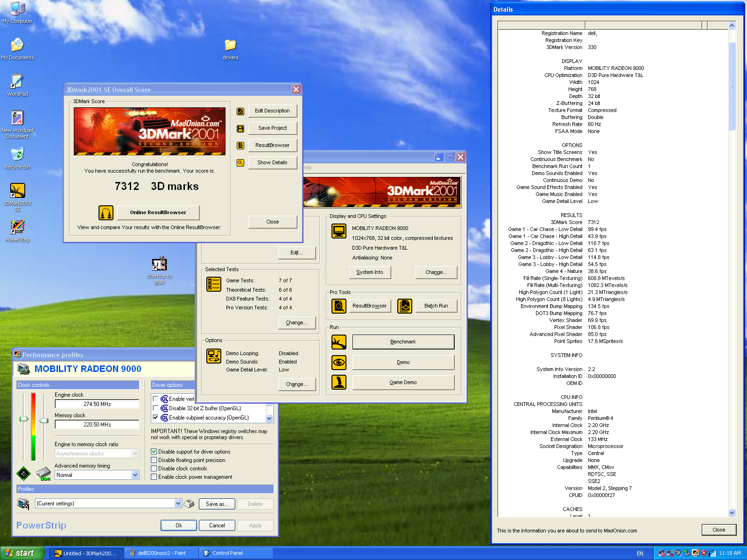Click the eye icon beside Demo
Screen dimensions: 747x560
tap(339, 362)
